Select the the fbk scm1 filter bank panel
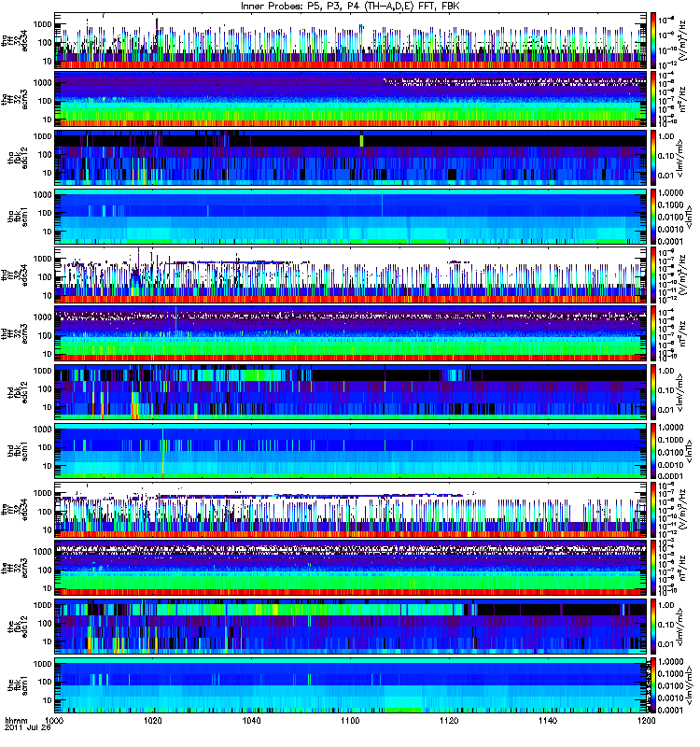 351,685
